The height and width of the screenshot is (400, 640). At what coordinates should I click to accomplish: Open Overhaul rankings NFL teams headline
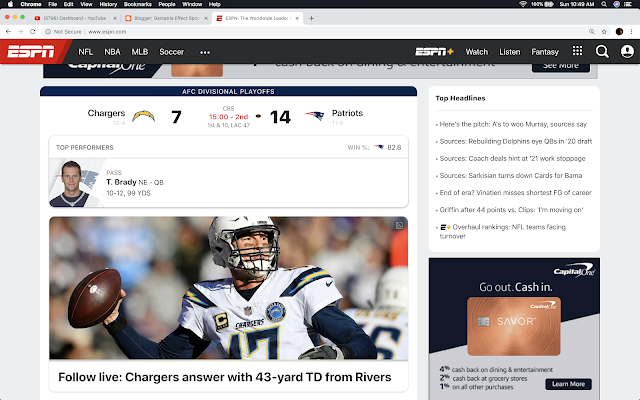click(x=502, y=231)
